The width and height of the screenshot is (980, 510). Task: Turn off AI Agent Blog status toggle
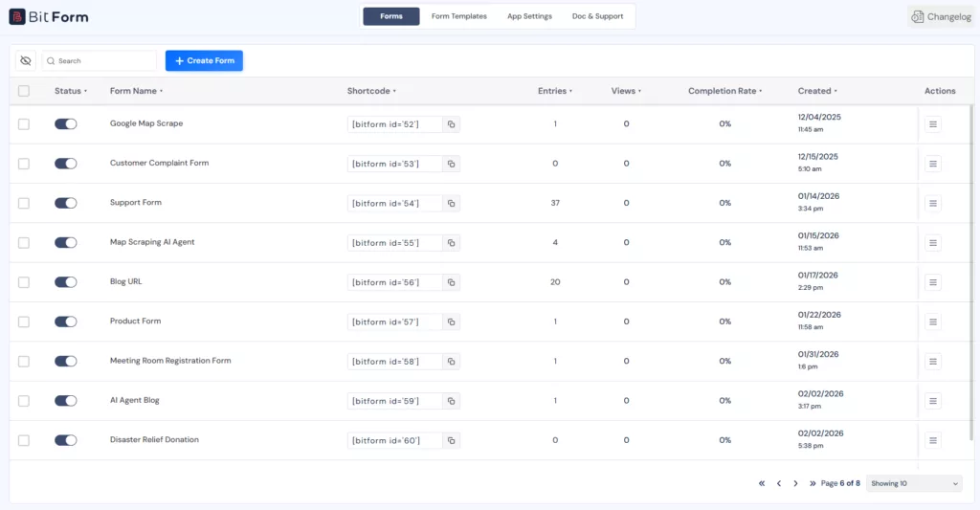[66, 401]
